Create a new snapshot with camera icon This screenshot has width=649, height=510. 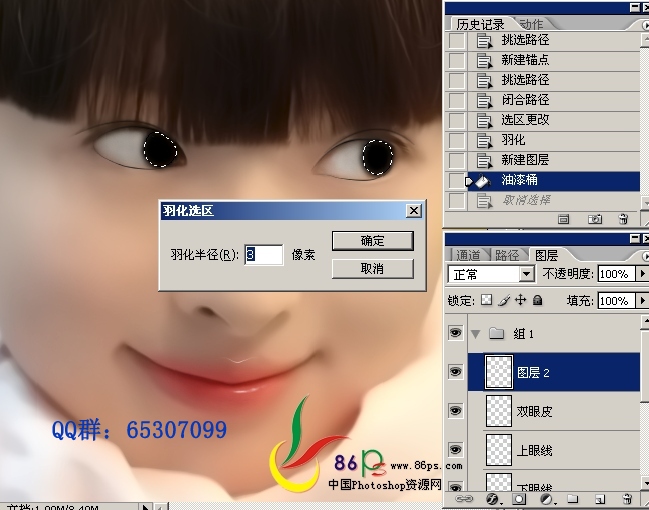pos(595,219)
